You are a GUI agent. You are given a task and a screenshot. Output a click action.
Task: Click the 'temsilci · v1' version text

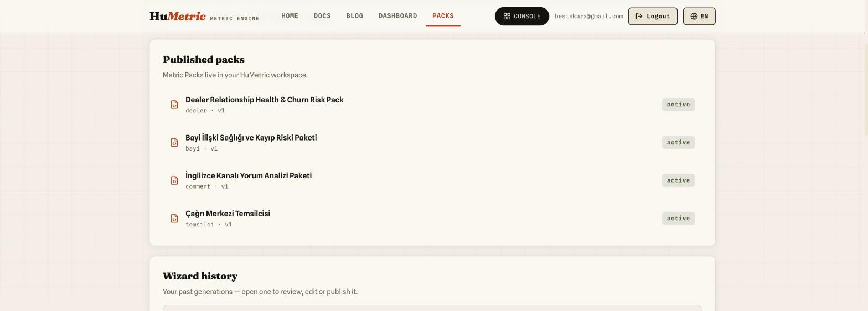click(x=209, y=225)
